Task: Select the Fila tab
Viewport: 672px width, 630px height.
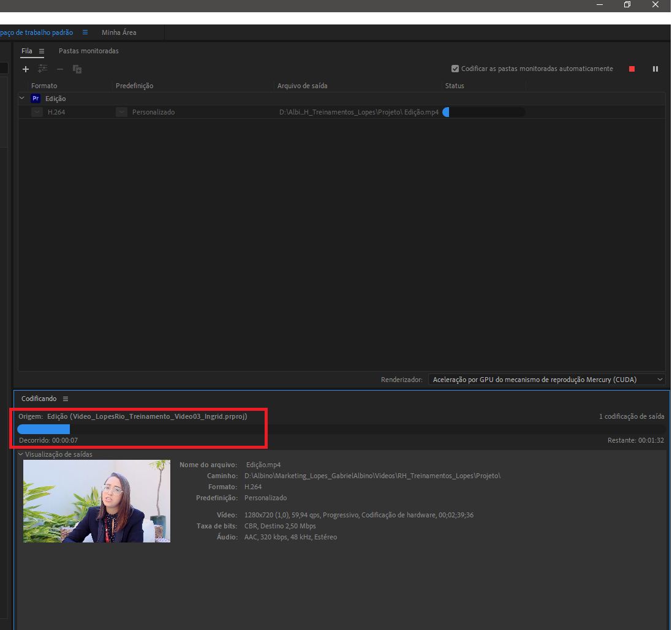Action: pyautogui.click(x=26, y=51)
